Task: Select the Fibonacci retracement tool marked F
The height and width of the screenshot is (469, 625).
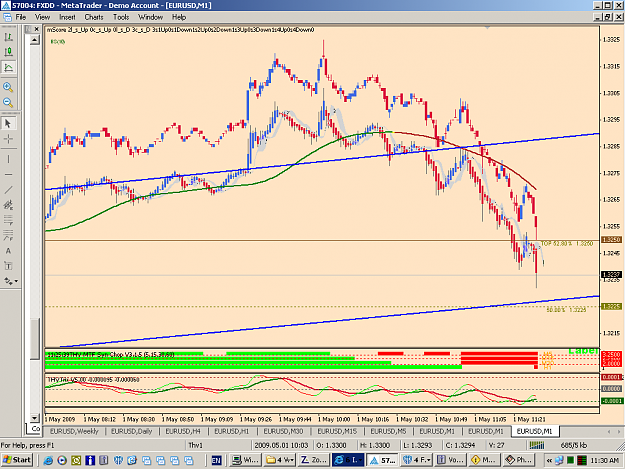Action: (x=8, y=235)
